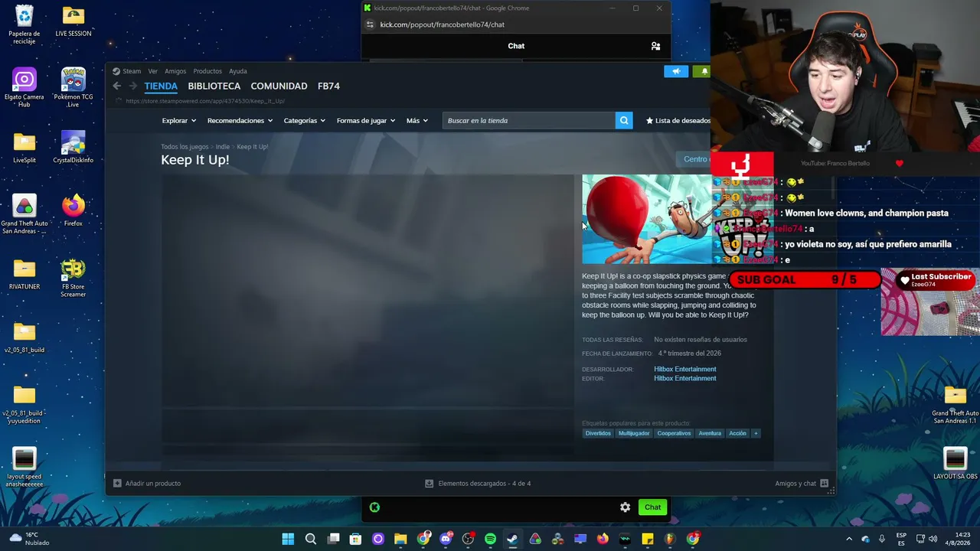Select the Cooperativos tag

pos(674,433)
